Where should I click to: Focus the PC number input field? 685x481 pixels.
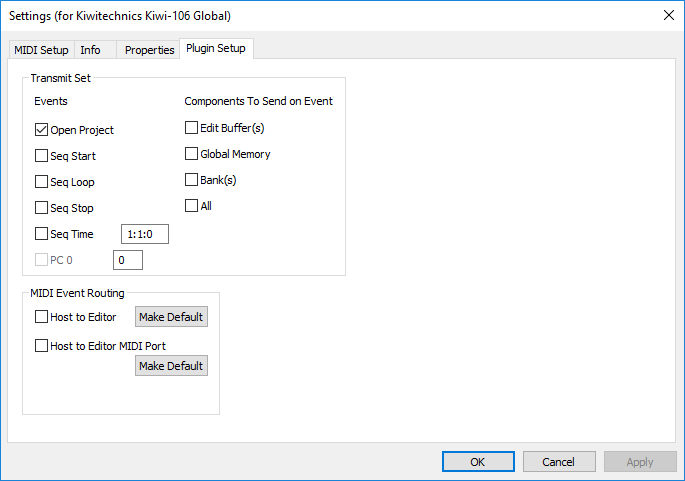(128, 260)
